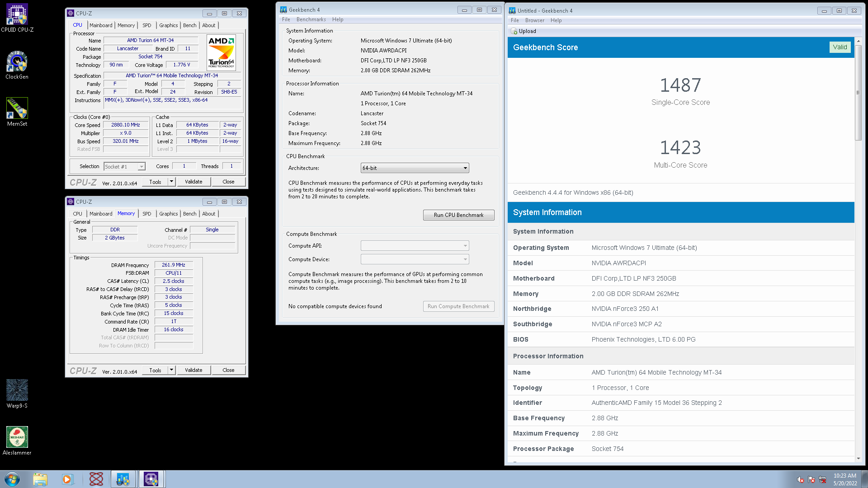Open the Compute API dropdown
The height and width of the screenshot is (488, 868).
tap(415, 246)
